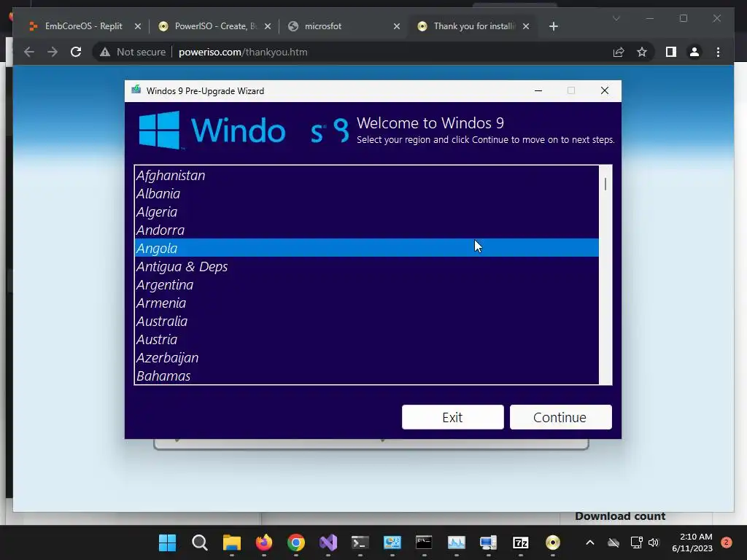
Task: Select Argentina as the region
Action: click(x=367, y=285)
